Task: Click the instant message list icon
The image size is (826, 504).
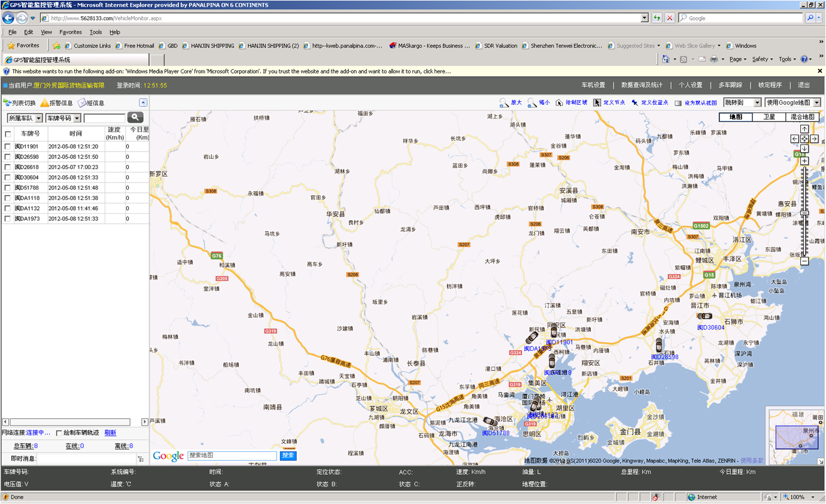Action: pyautogui.click(x=141, y=459)
